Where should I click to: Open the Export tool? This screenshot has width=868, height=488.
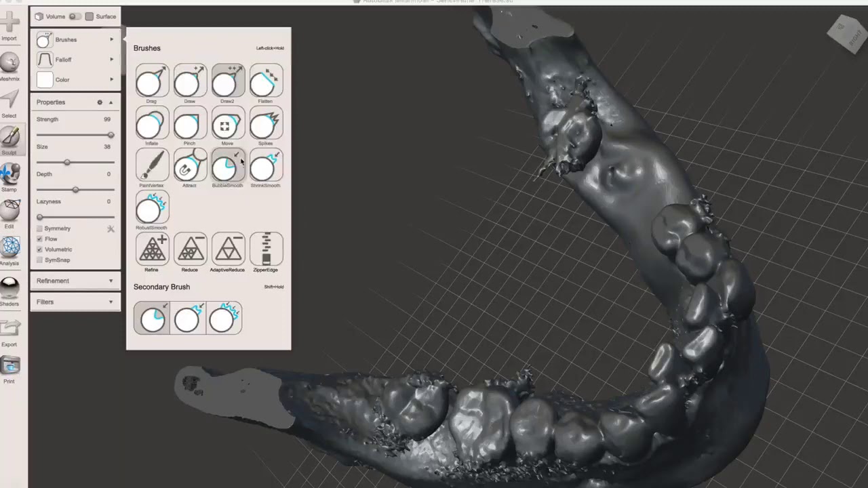(9, 332)
